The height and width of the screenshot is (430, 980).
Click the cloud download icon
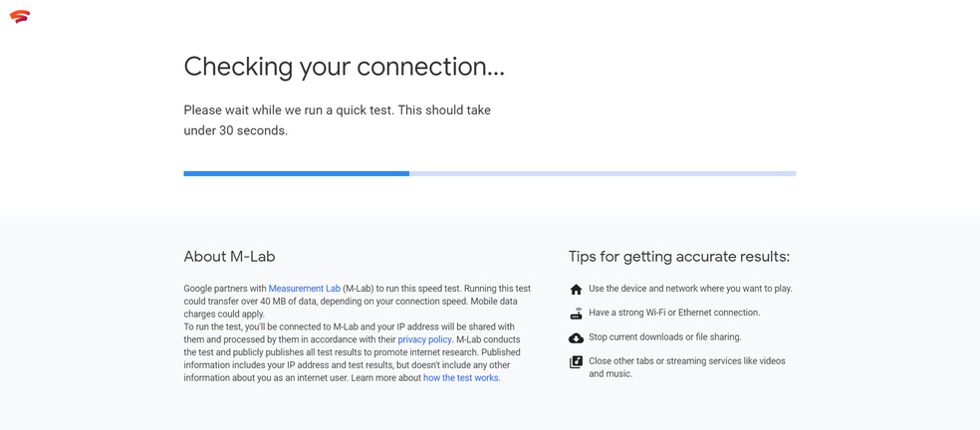click(576, 338)
